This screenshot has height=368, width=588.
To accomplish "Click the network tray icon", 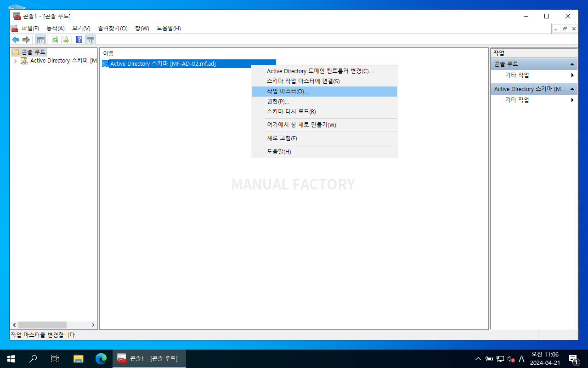I will (500, 359).
